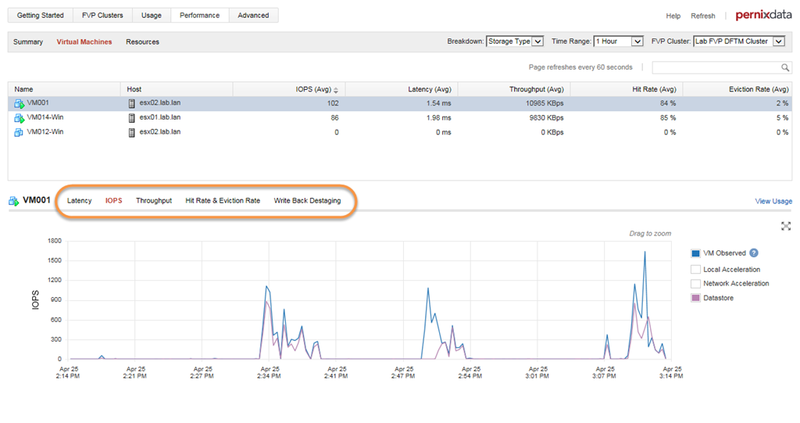800x423 pixels.
Task: Show the Write Back Destaging chart
Action: point(307,201)
